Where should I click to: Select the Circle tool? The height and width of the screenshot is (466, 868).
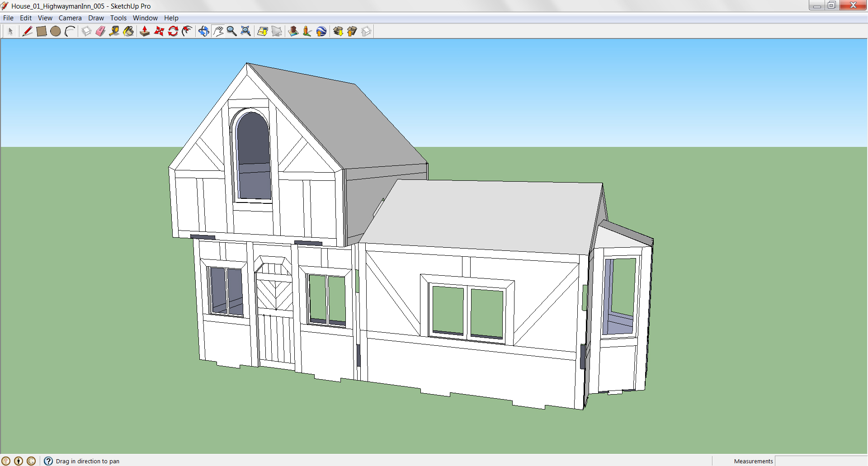point(56,31)
